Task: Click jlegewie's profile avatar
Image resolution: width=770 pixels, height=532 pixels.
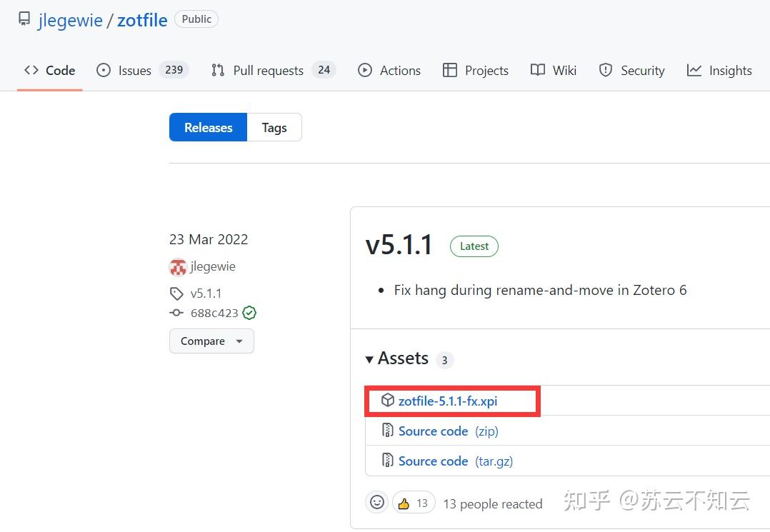Action: pyautogui.click(x=178, y=266)
